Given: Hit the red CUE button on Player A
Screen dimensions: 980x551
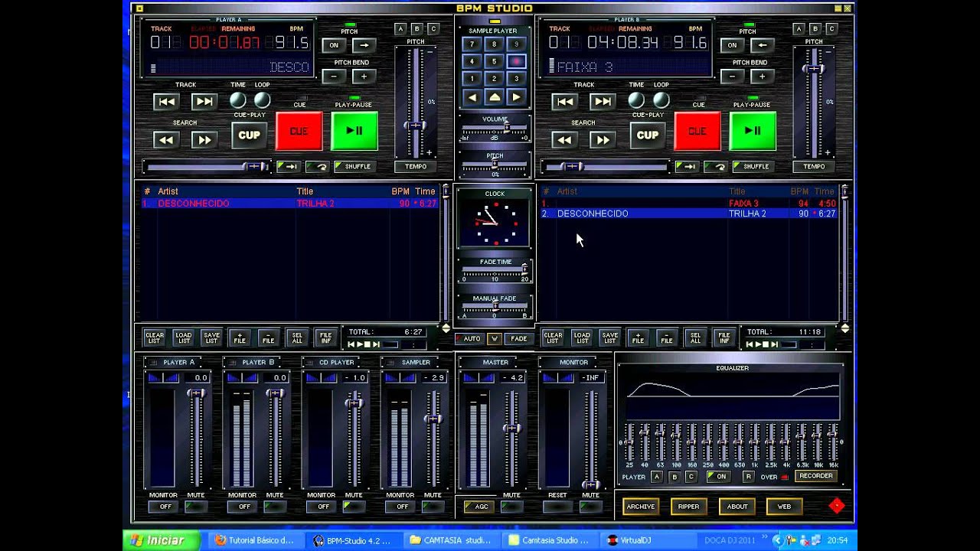Looking at the screenshot, I should (299, 131).
